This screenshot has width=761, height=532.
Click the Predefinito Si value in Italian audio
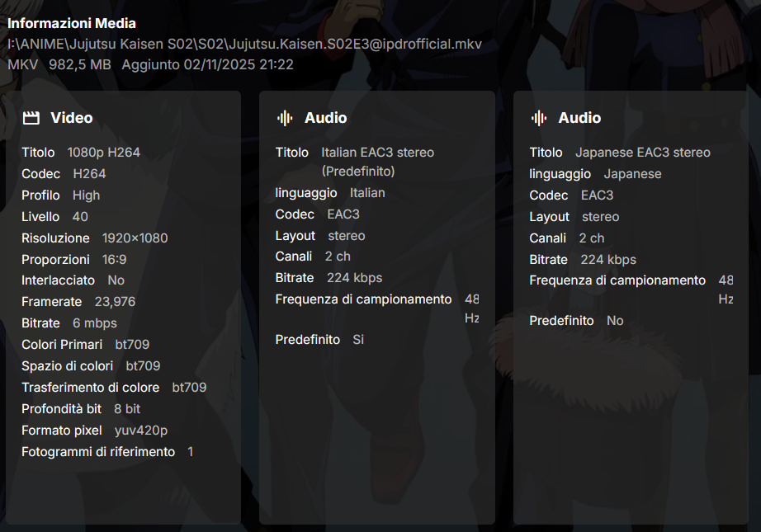[x=358, y=340]
